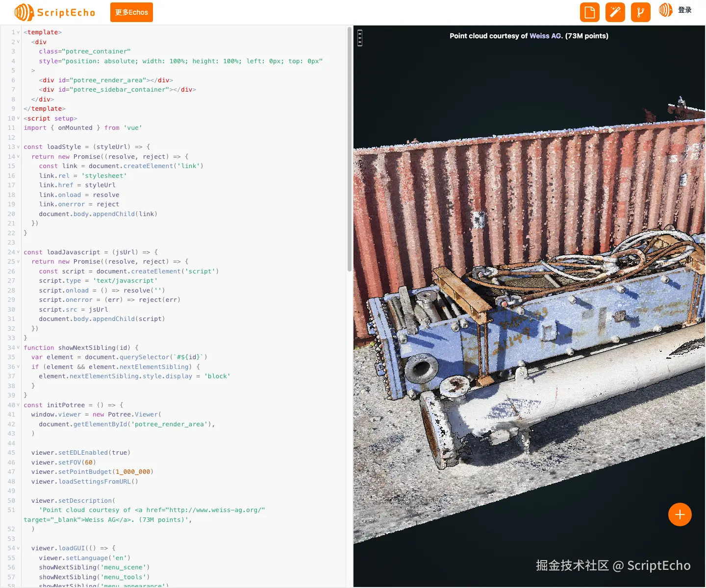Collapse the Promise callback at line 25

point(19,262)
